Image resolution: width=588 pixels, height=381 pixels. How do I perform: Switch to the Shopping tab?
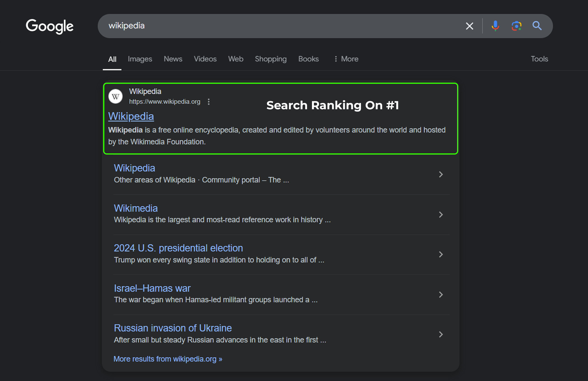(271, 59)
